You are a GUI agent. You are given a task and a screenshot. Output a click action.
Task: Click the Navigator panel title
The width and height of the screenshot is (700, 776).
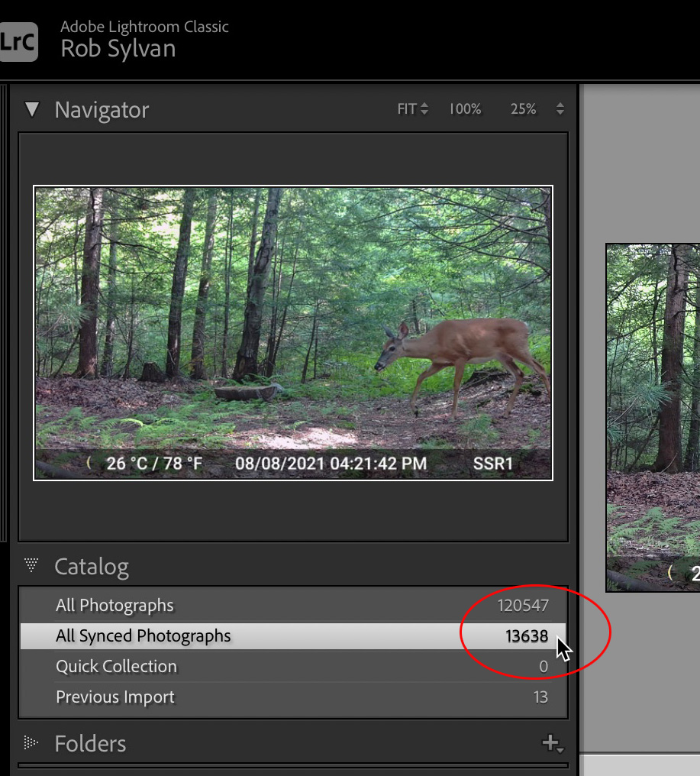tap(102, 110)
